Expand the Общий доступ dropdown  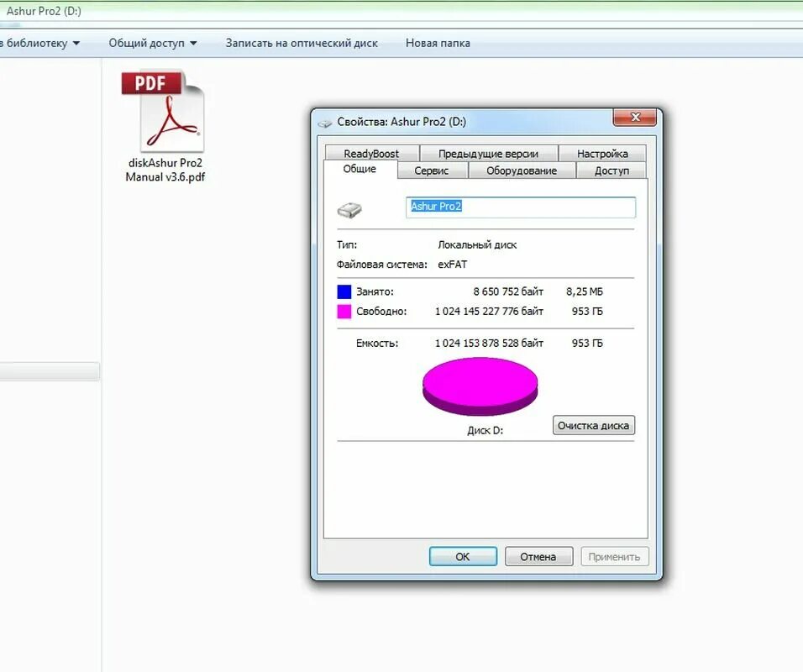click(153, 43)
